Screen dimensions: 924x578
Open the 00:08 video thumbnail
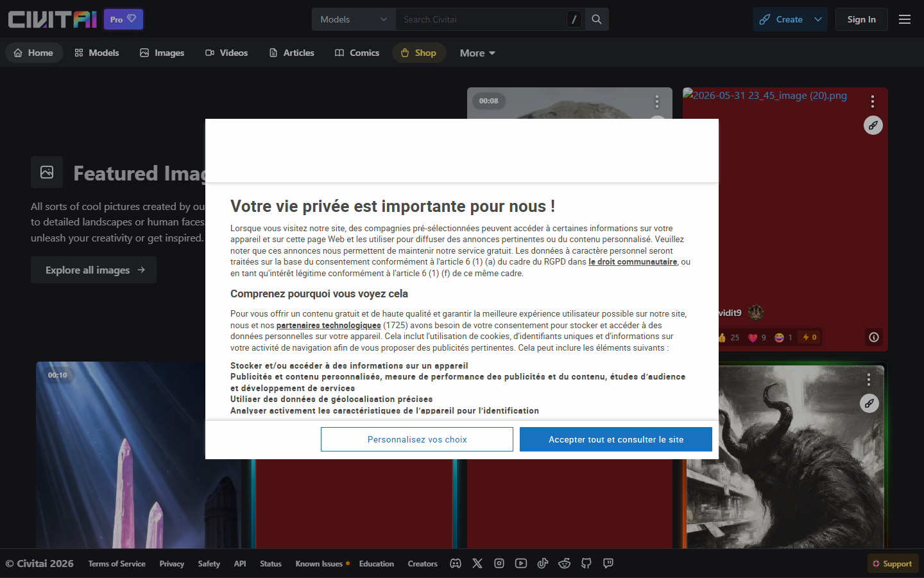(x=570, y=103)
